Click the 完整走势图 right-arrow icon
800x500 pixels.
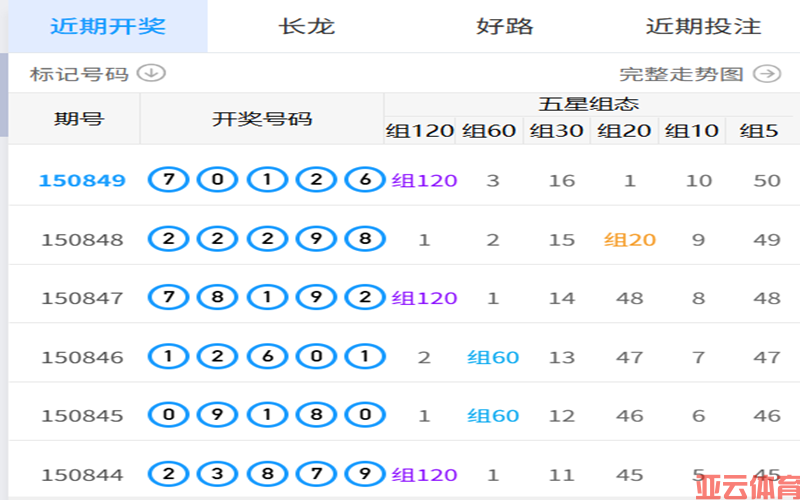(767, 74)
